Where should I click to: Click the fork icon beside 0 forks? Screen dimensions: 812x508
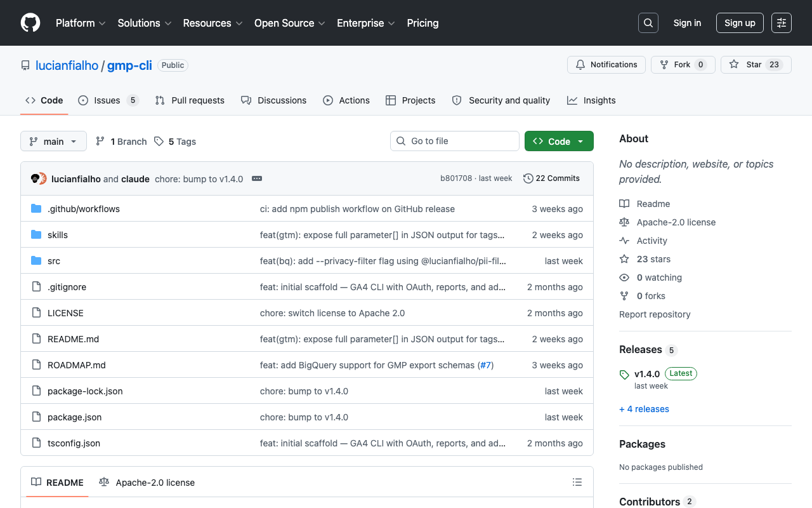pos(624,296)
